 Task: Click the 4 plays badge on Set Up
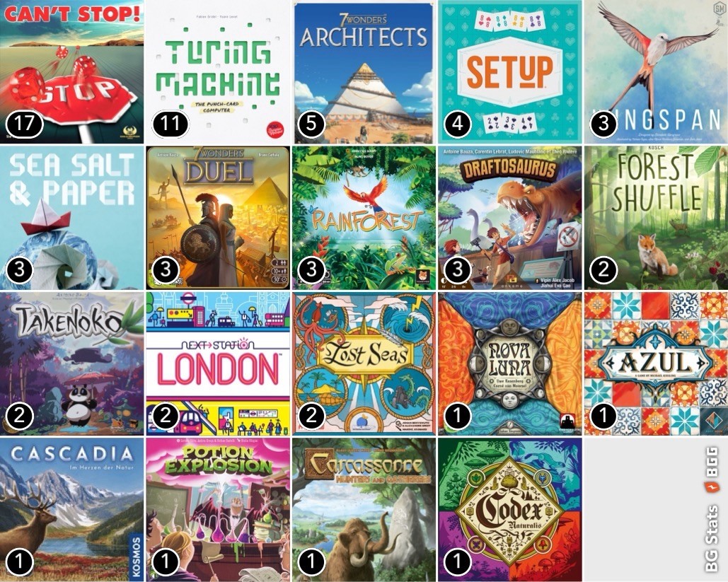457,124
